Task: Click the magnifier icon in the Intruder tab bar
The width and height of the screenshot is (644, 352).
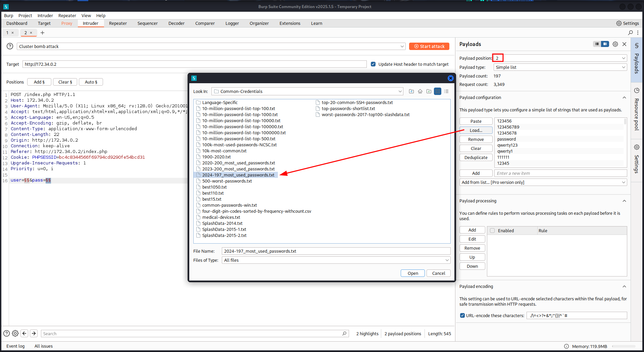Action: tap(631, 33)
